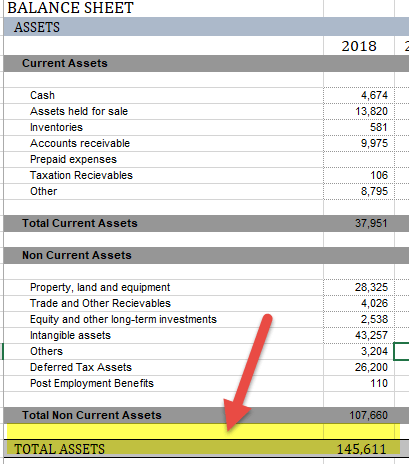Click the Taxation Recievables value 106
The height and width of the screenshot is (464, 409).
coord(379,175)
